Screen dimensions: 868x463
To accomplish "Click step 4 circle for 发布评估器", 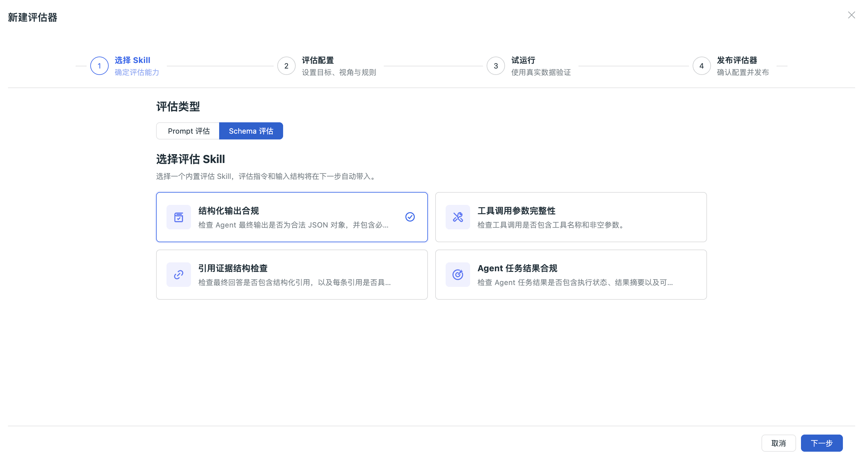I will [702, 66].
